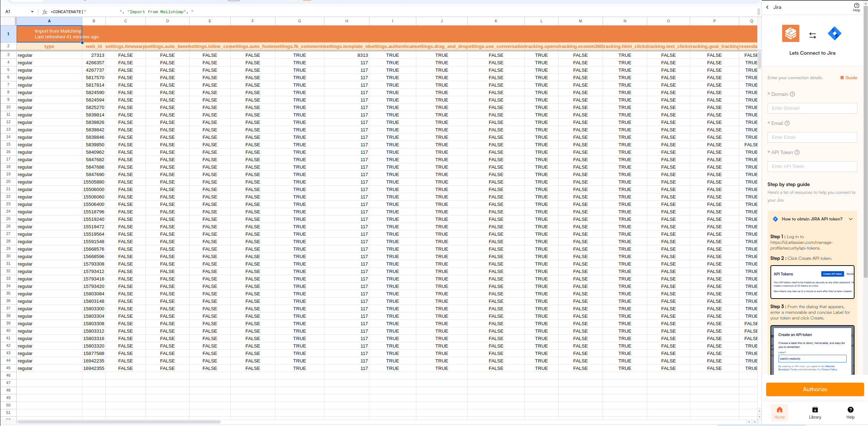Click the Domain field help icon

792,94
